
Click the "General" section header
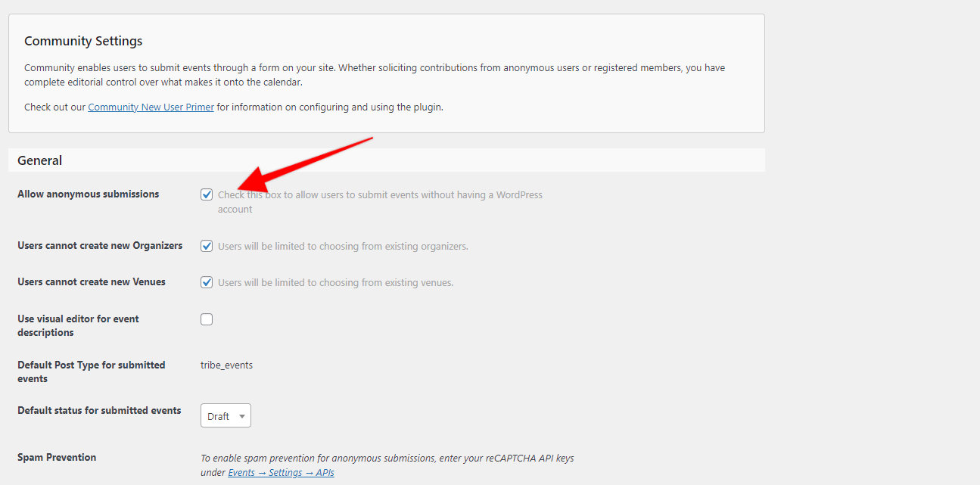point(39,160)
